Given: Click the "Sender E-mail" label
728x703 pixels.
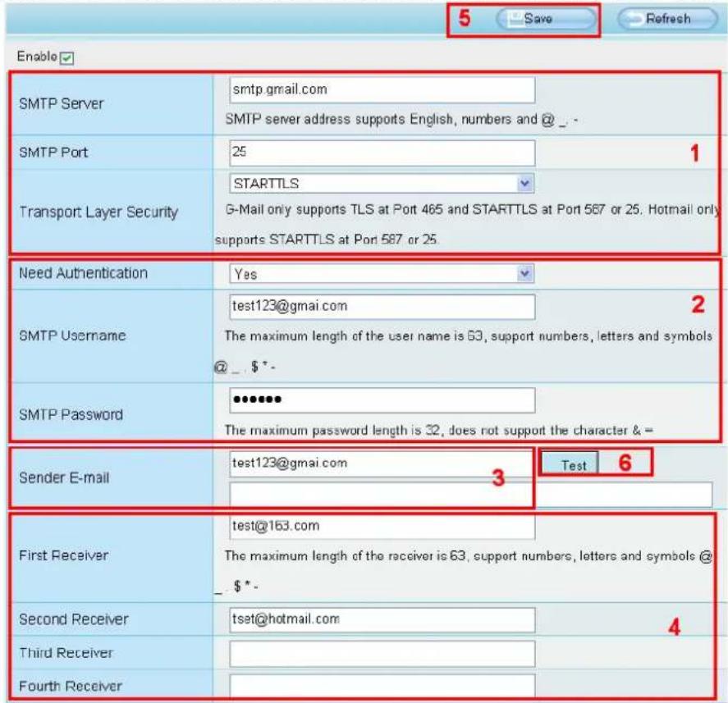Looking at the screenshot, I should [64, 478].
